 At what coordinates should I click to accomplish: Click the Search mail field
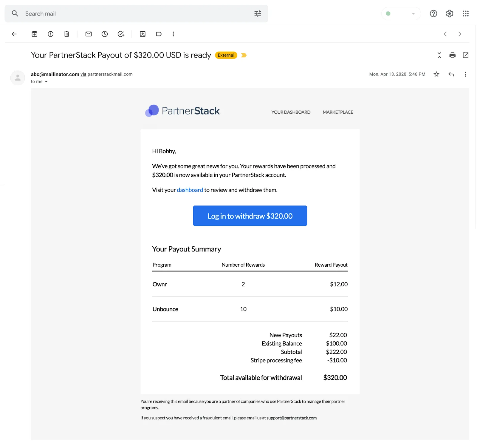tap(136, 13)
